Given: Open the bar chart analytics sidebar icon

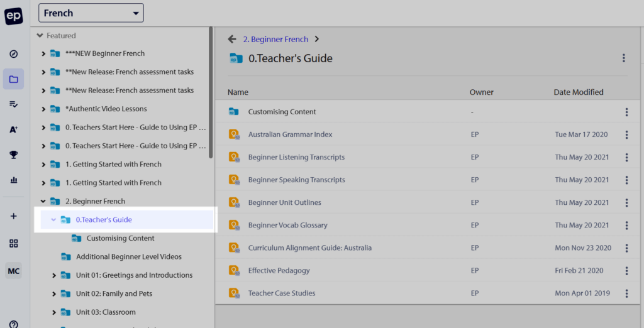Looking at the screenshot, I should (14, 180).
